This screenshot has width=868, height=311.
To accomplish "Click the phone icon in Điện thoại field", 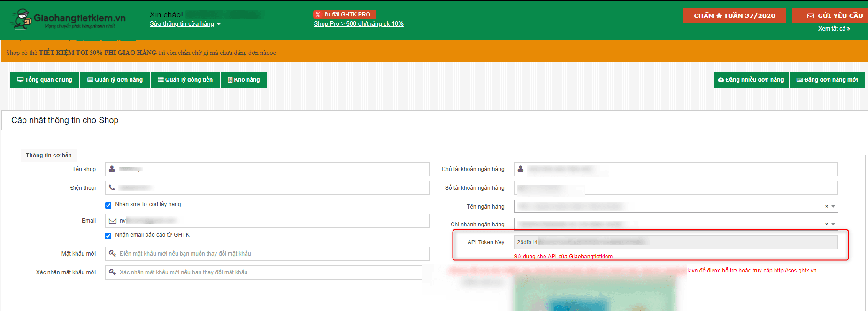I will [x=112, y=187].
